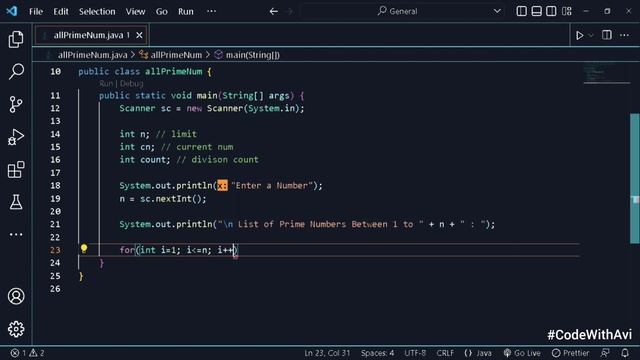
Task: Split the editor to the right
Action: pyautogui.click(x=607, y=35)
